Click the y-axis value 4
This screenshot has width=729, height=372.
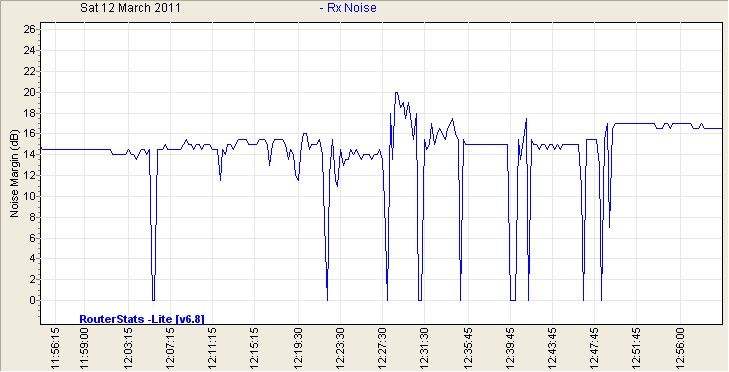click(x=32, y=259)
